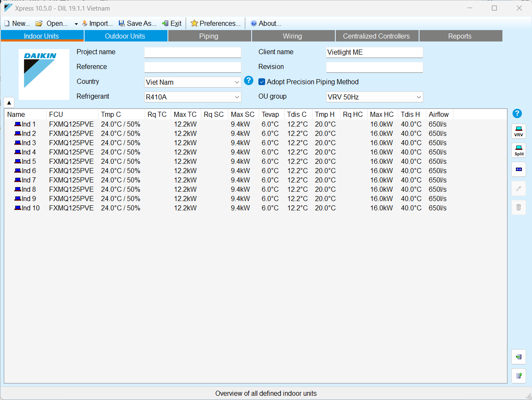This screenshot has width=532, height=400.
Task: Select the Indoor Units tab
Action: coord(41,36)
